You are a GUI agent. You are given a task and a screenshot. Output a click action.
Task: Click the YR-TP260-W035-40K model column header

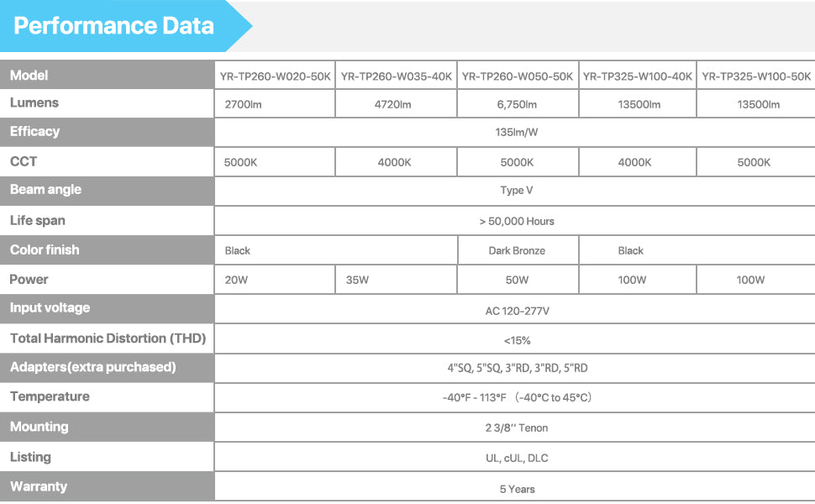pos(396,76)
